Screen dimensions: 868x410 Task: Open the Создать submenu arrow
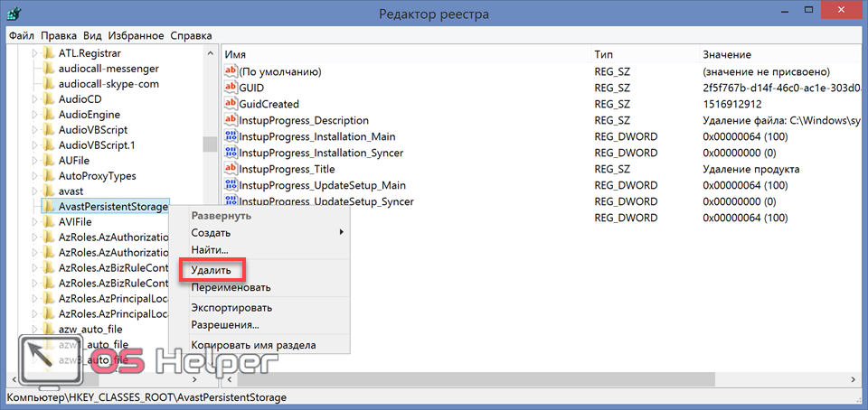click(x=341, y=233)
